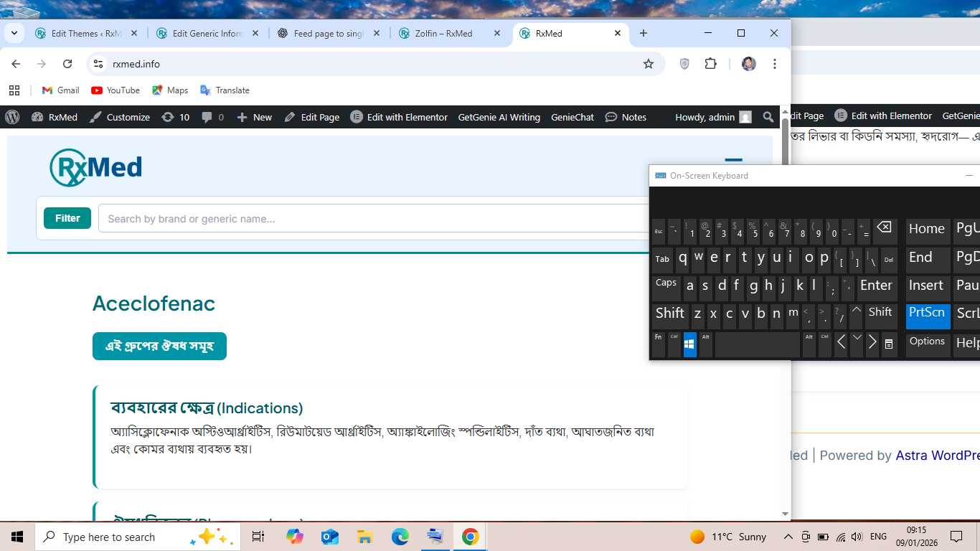Click Edit with Elementor in admin bar
Image resolution: width=980 pixels, height=551 pixels.
[x=399, y=117]
